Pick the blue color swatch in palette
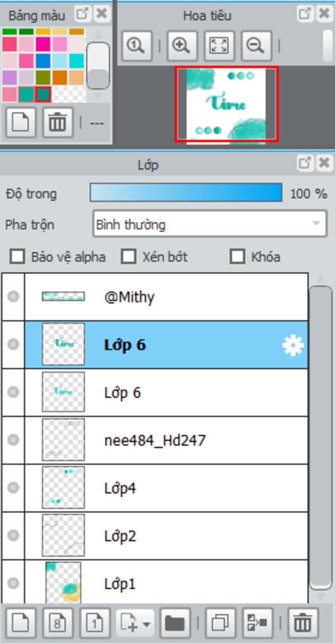Viewport: 335px width, 644px height. tap(43, 61)
